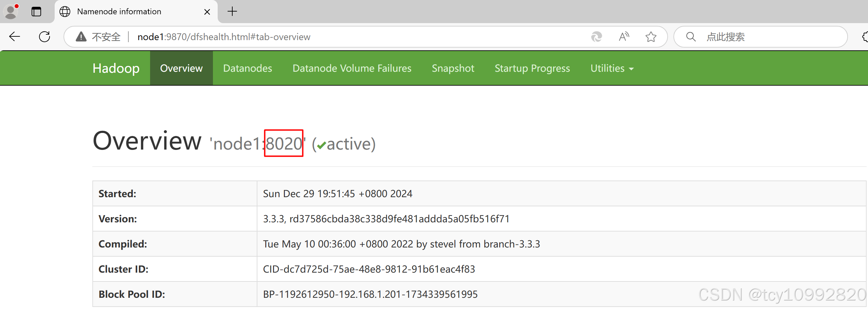Open the user profile avatar
The height and width of the screenshot is (309, 868).
coord(11,11)
